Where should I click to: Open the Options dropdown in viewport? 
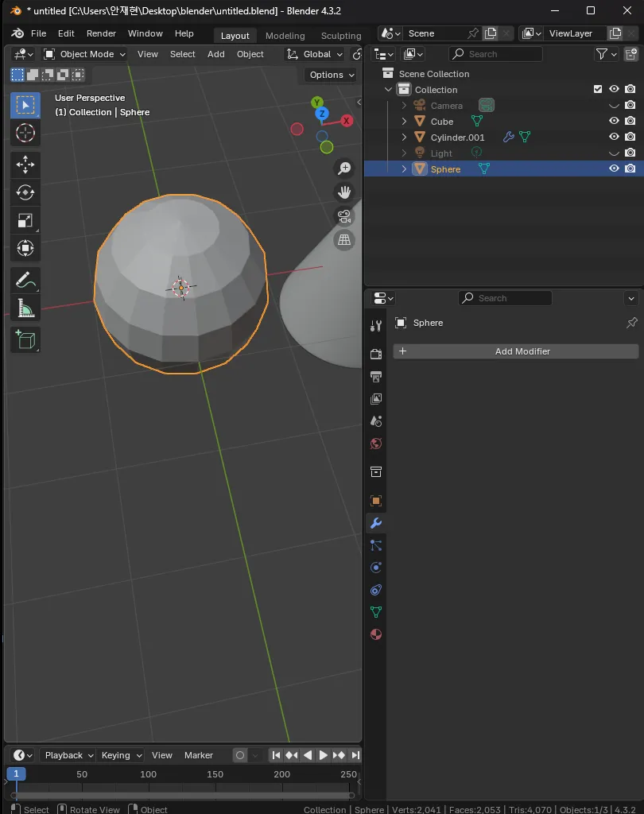tap(332, 75)
